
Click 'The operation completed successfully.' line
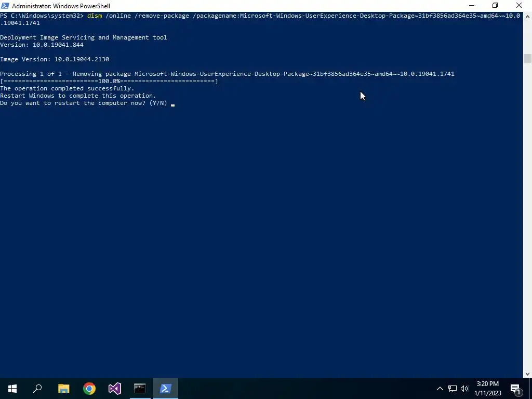tap(67, 88)
